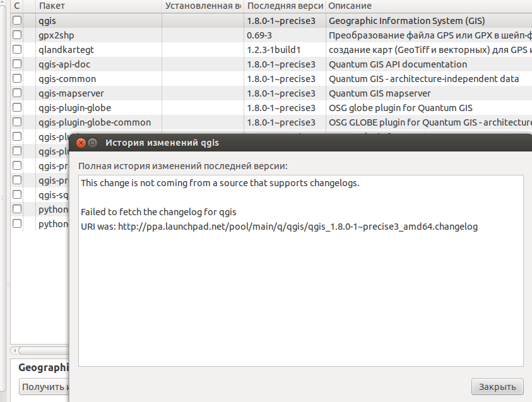Tick the qlandkartegt package checkbox
532x402 pixels.
(x=17, y=50)
